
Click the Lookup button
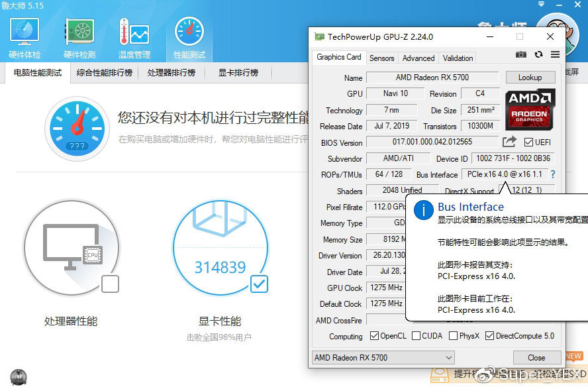point(530,78)
